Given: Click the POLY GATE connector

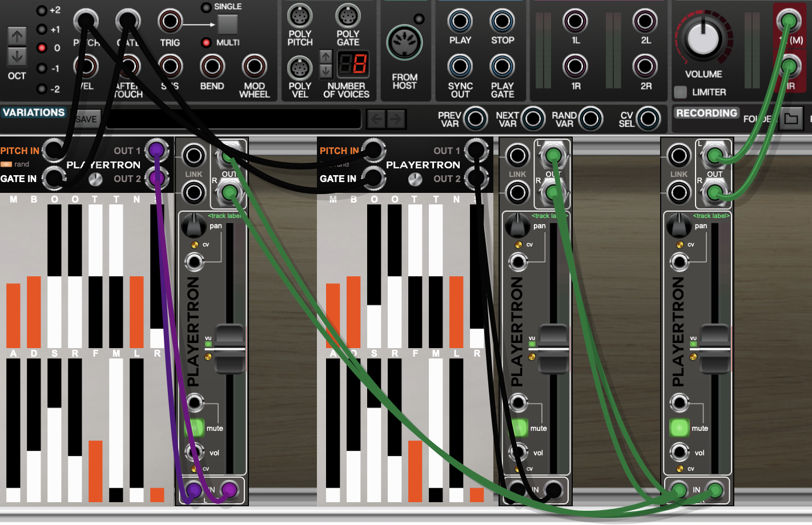Looking at the screenshot, I should pyautogui.click(x=348, y=15).
